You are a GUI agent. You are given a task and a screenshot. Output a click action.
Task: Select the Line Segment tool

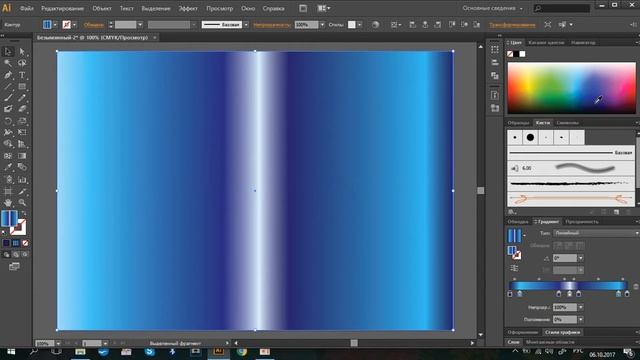click(x=8, y=87)
